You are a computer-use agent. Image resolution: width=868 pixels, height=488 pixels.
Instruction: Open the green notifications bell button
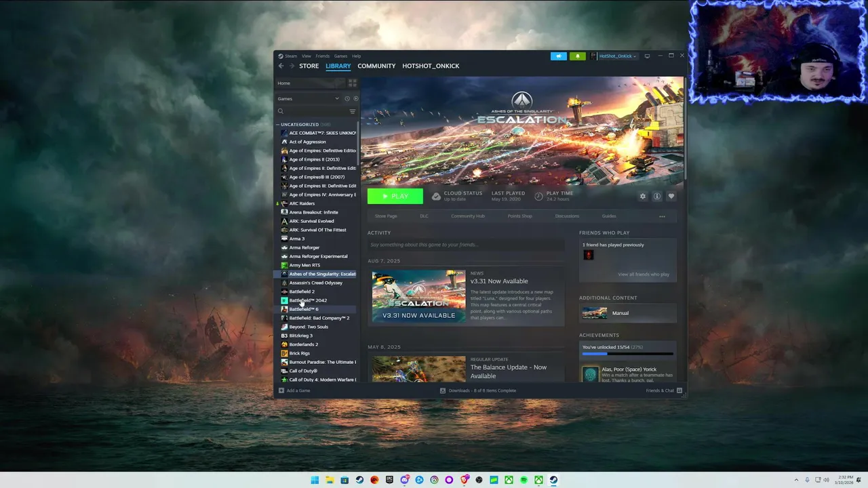577,56
